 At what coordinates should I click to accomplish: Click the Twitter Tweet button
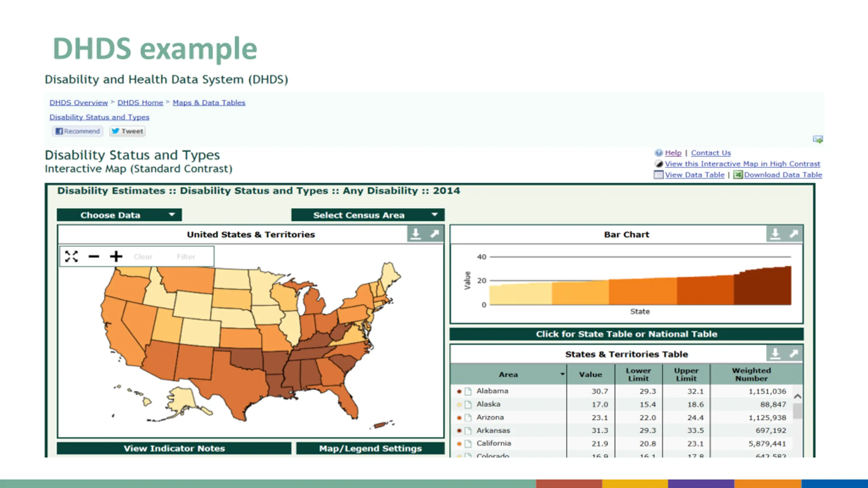tap(127, 131)
